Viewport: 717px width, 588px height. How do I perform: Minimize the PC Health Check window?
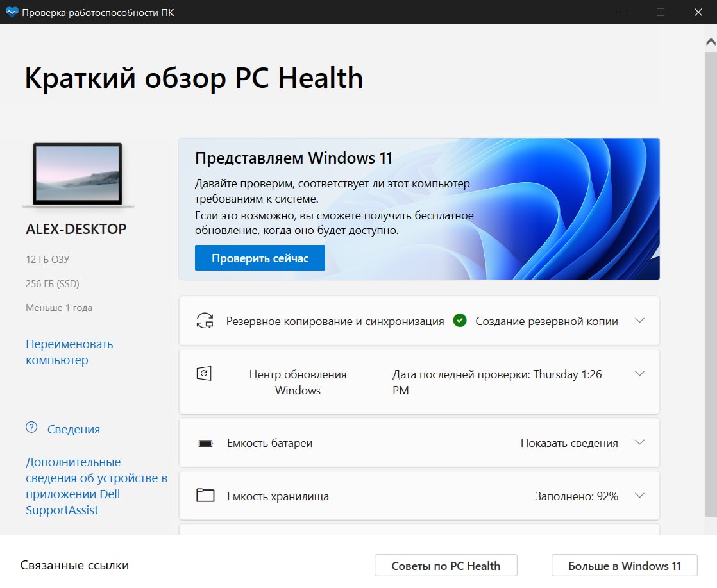click(623, 12)
